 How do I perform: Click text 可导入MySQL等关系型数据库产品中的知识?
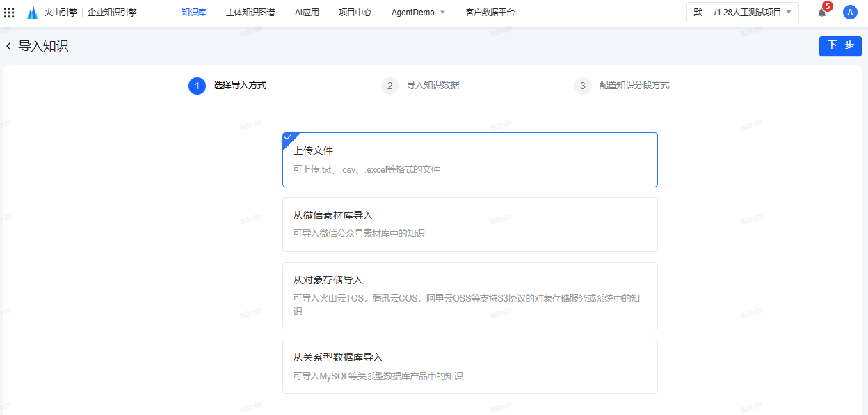point(378,376)
